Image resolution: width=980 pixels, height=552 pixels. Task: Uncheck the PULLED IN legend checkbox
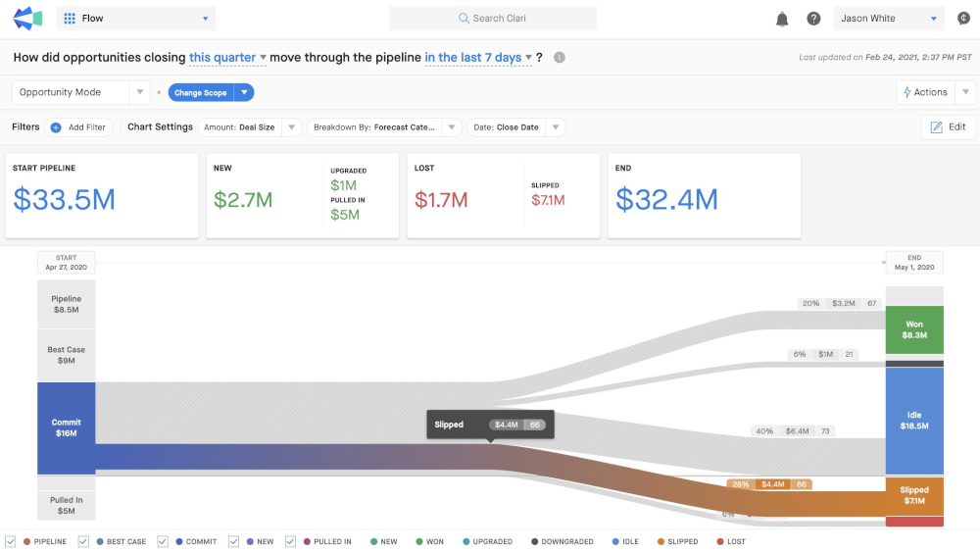click(291, 541)
